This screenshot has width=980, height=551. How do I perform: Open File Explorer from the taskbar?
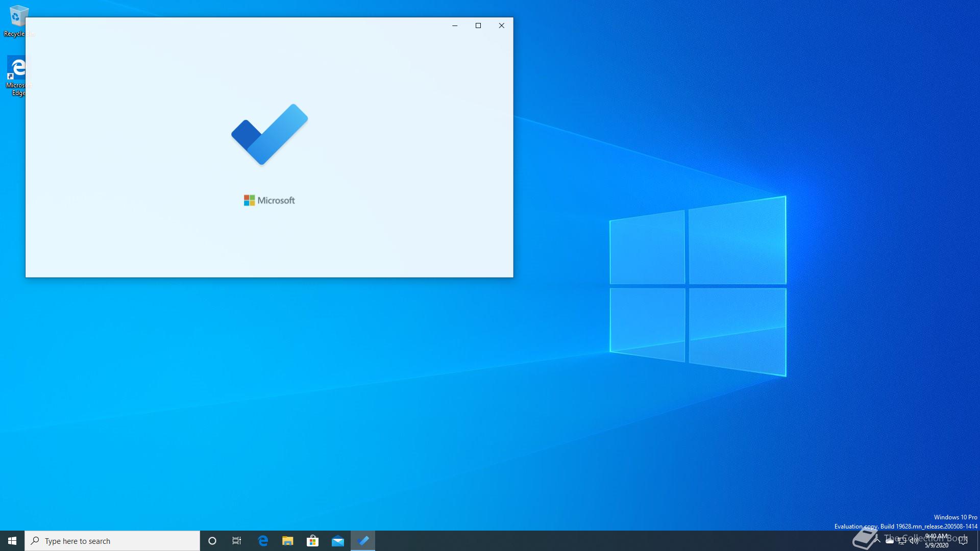288,541
